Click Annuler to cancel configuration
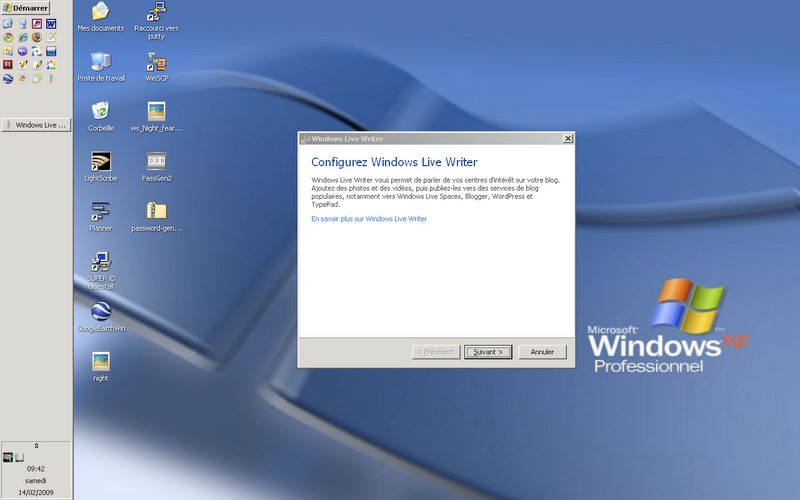800x500 pixels. coord(542,352)
